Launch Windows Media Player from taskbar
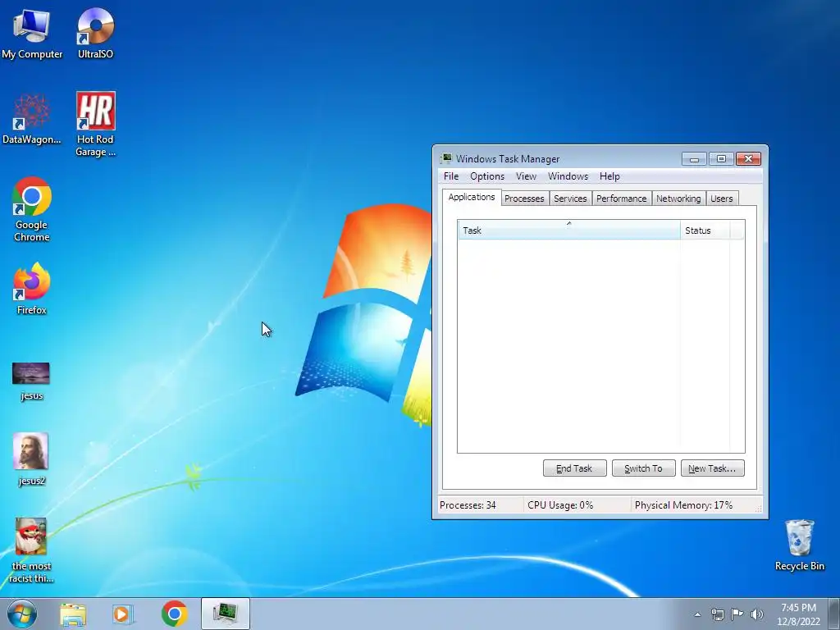 pyautogui.click(x=123, y=614)
